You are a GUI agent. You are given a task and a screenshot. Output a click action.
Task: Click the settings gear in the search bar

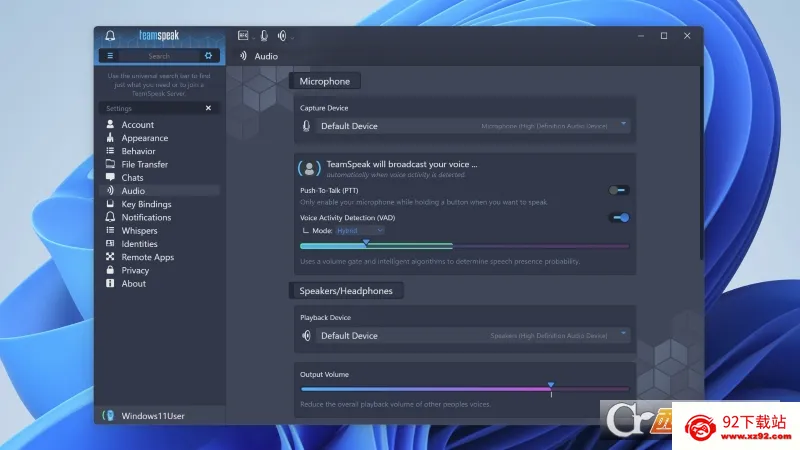(x=208, y=56)
